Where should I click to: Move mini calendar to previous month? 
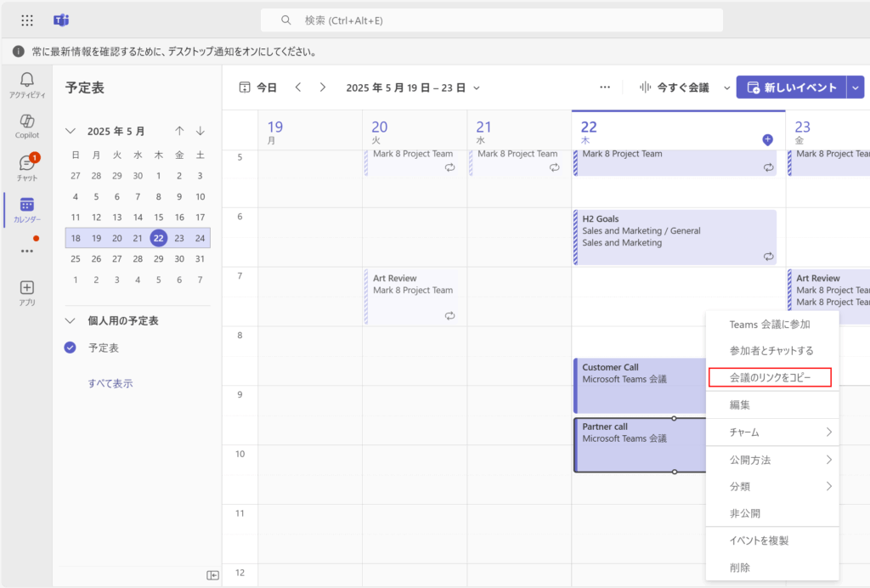coord(179,131)
